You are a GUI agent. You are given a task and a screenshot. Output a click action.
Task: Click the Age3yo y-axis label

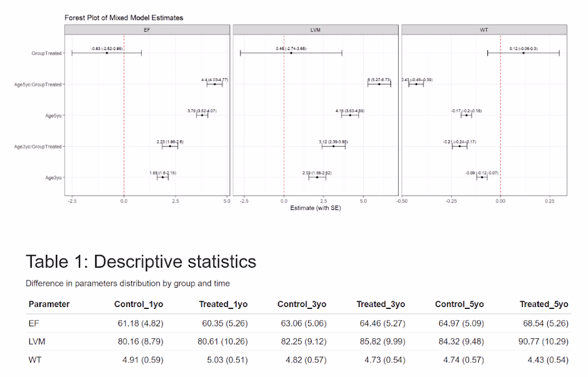(54, 177)
